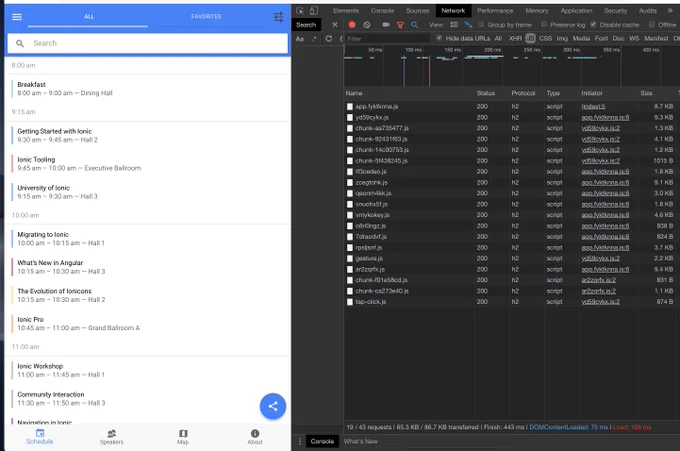The height and width of the screenshot is (451, 680).
Task: Open initiator link for tap-click.js
Action: 600,302
